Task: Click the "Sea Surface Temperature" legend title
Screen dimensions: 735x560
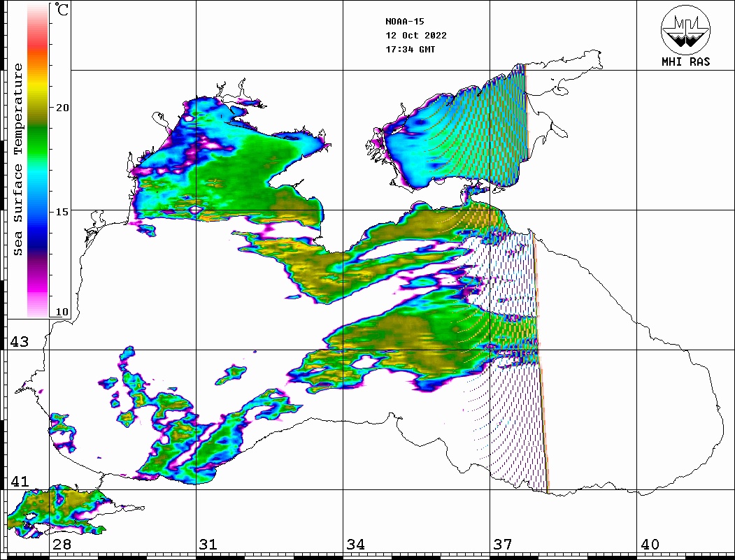Action: 17,159
